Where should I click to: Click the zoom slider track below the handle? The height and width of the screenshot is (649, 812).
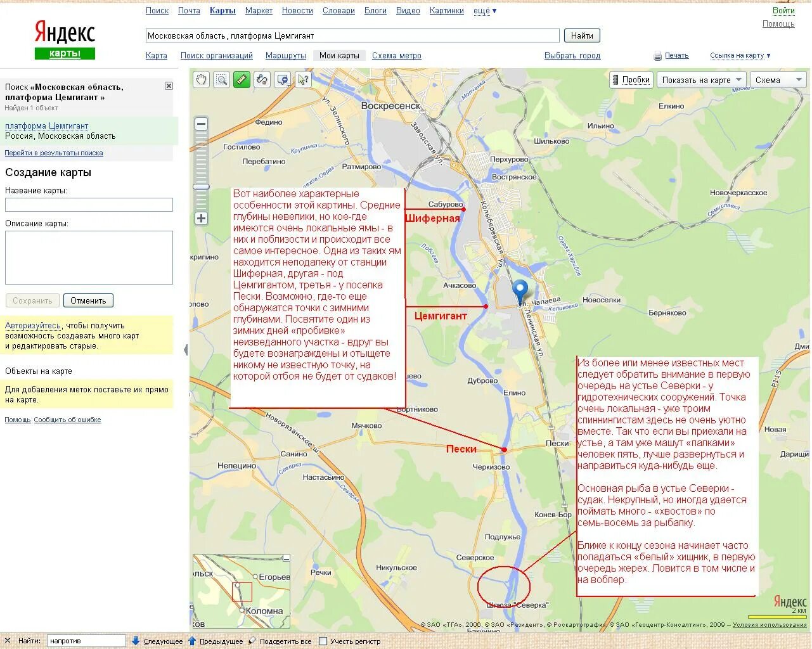[201, 200]
